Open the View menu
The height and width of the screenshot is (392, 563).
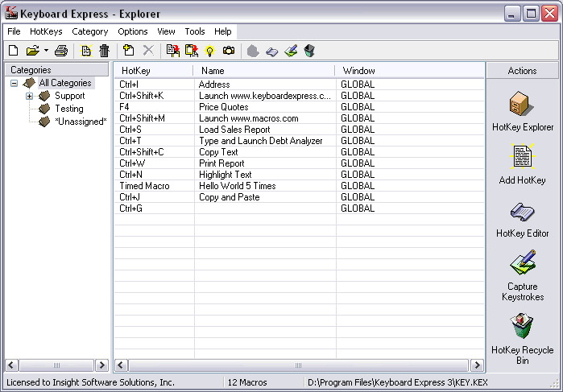166,31
